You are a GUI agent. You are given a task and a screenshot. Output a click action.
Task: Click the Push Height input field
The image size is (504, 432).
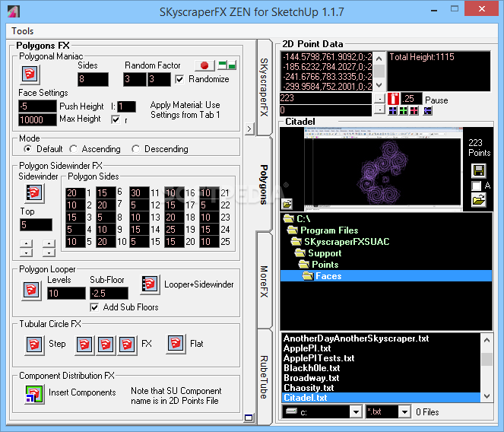click(x=37, y=106)
